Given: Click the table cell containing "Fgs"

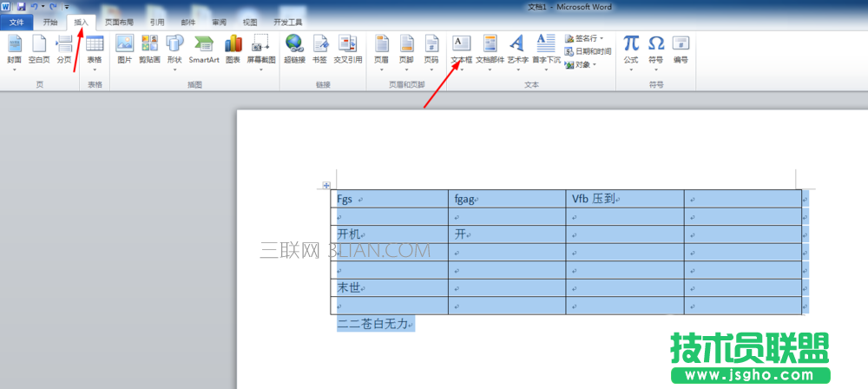Looking at the screenshot, I should pos(389,198).
